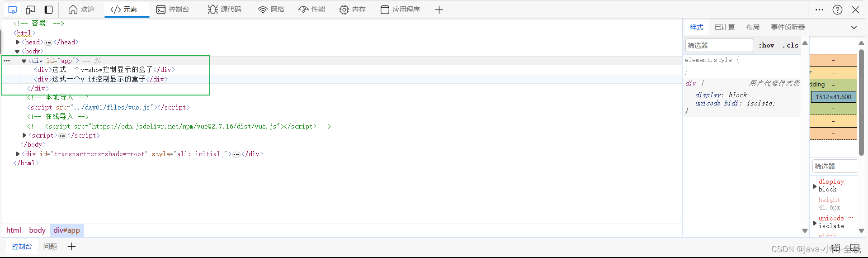Expand the transmart-crx-shadow-root div
The width and height of the screenshot is (868, 258).
point(18,154)
